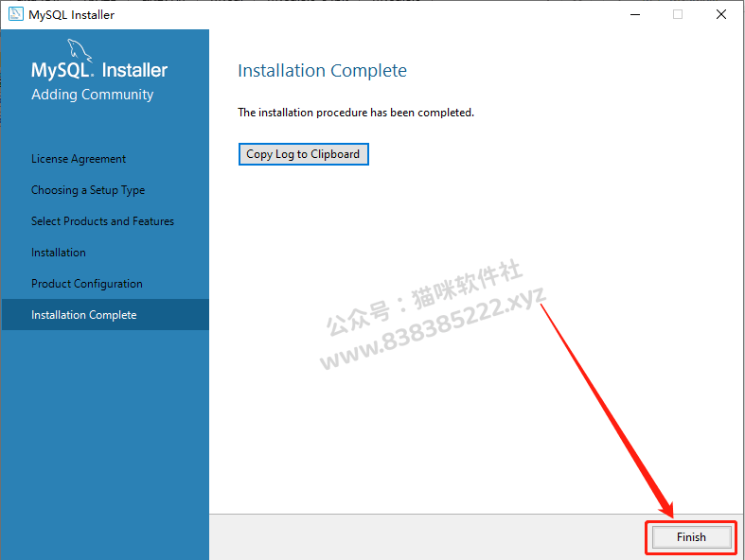Click the MySQL Installer sidebar title text
Screen dimensions: 745x560
99,70
